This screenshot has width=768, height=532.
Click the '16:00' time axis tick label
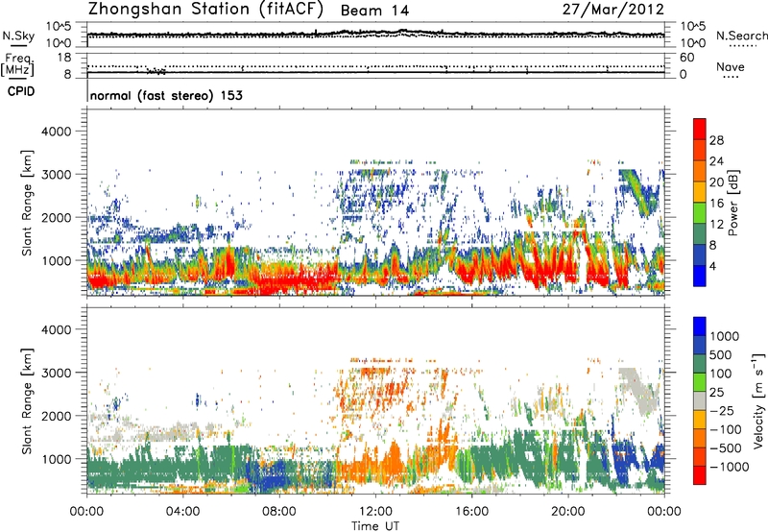click(471, 512)
